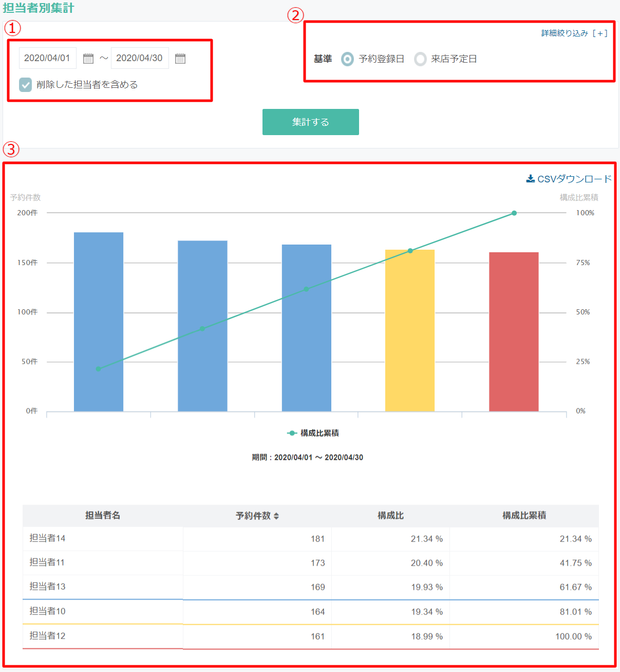The height and width of the screenshot is (672, 620).
Task: Click the red bar in the chart
Action: (x=514, y=332)
